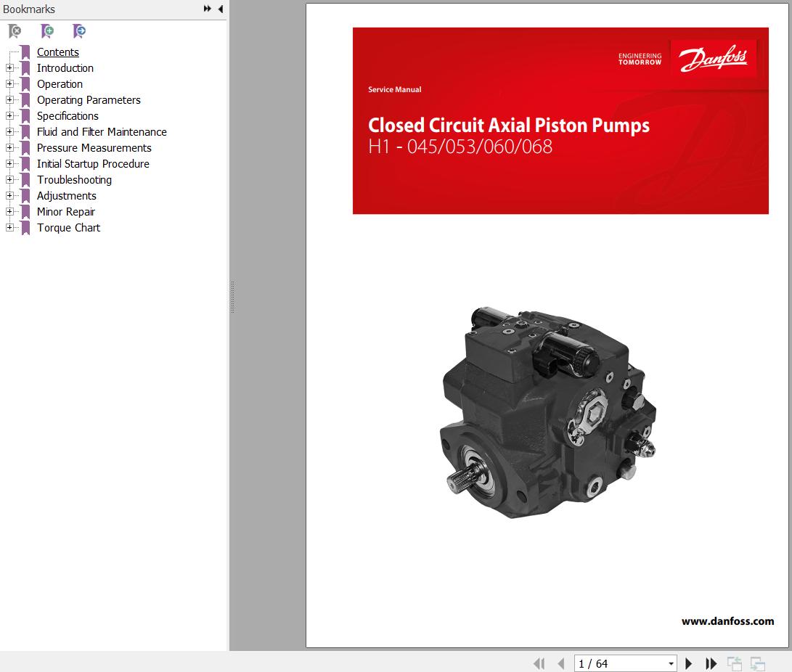This screenshot has width=792, height=672.
Task: Click the purple bookmark icon beside Operating Parameters
Action: point(25,100)
